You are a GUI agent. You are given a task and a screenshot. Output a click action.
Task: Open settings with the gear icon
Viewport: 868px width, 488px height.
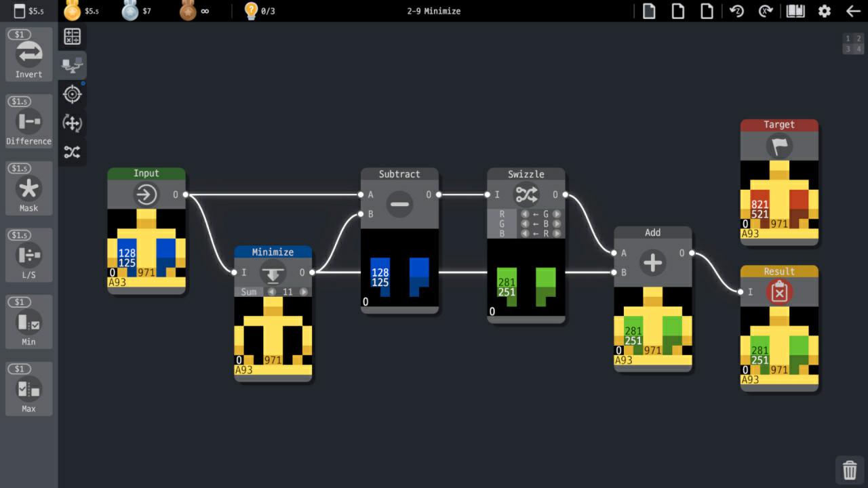click(824, 11)
